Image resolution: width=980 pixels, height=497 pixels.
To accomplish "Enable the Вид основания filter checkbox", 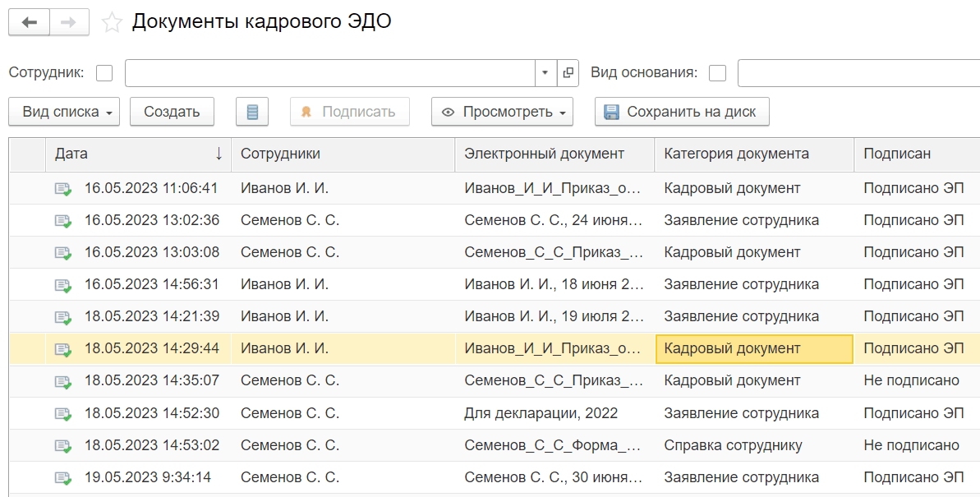I will pos(717,73).
